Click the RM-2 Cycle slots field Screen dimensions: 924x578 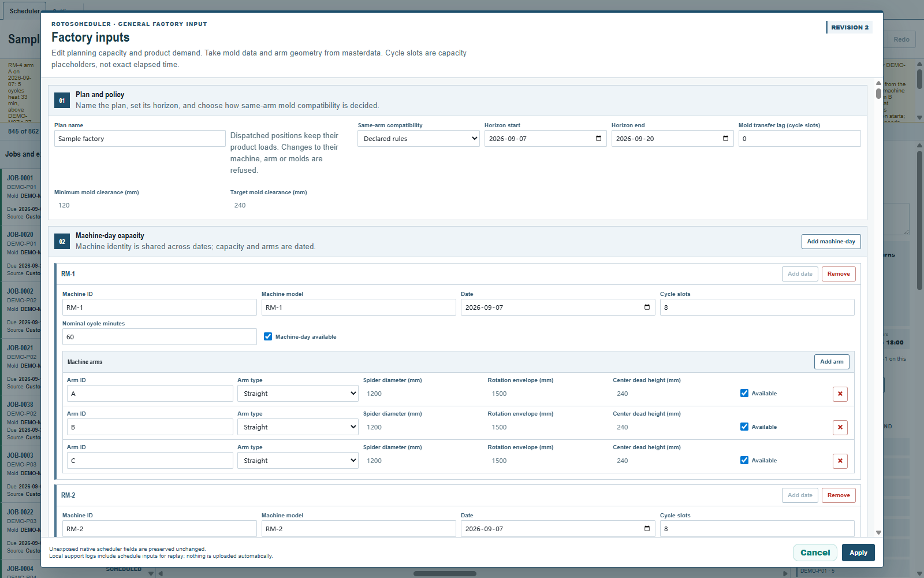coord(757,529)
